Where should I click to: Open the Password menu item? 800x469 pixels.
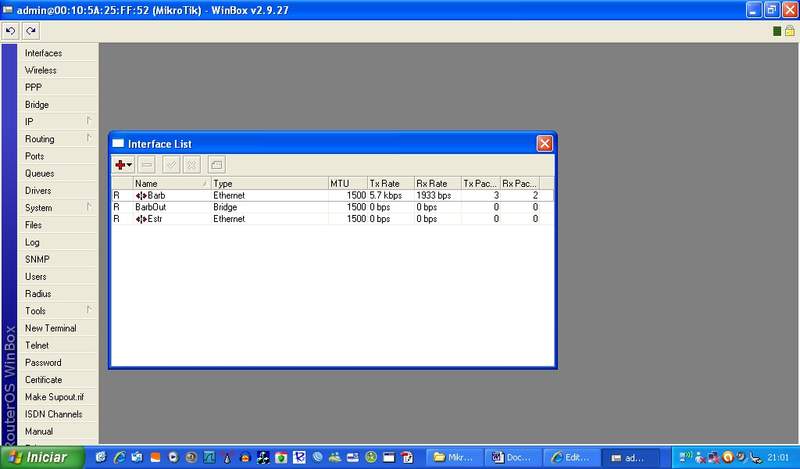pos(43,363)
